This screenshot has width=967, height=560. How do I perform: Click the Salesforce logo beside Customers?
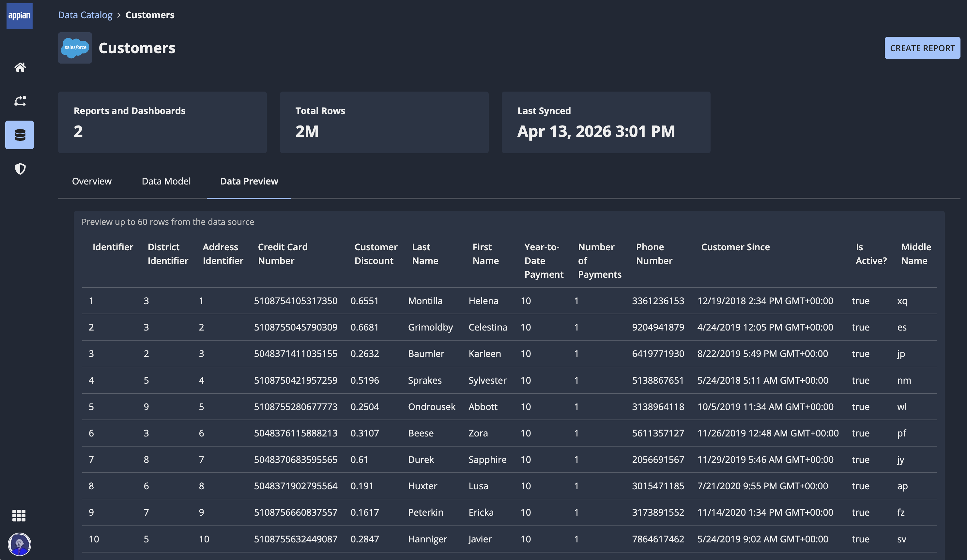pyautogui.click(x=75, y=48)
